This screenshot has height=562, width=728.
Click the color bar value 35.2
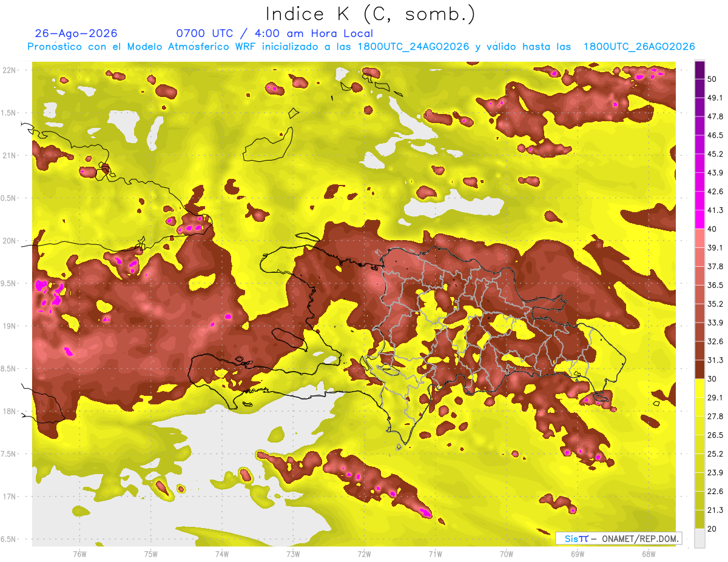tap(715, 304)
